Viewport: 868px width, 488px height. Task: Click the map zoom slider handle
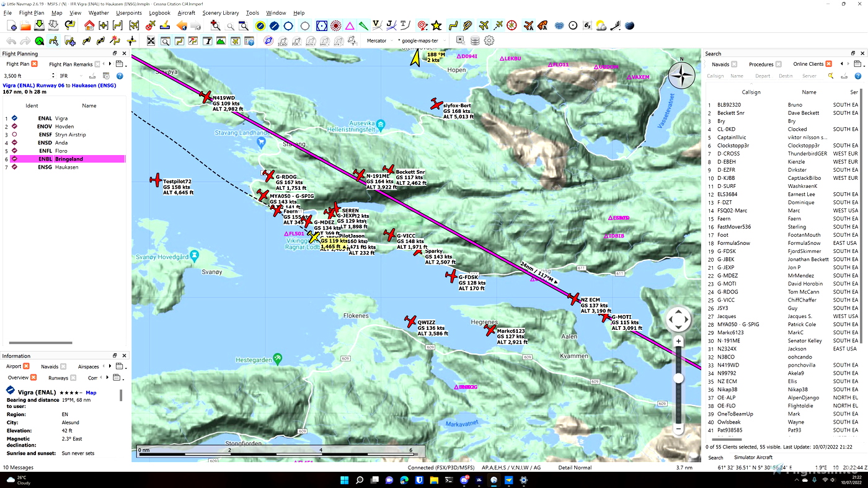click(x=678, y=378)
